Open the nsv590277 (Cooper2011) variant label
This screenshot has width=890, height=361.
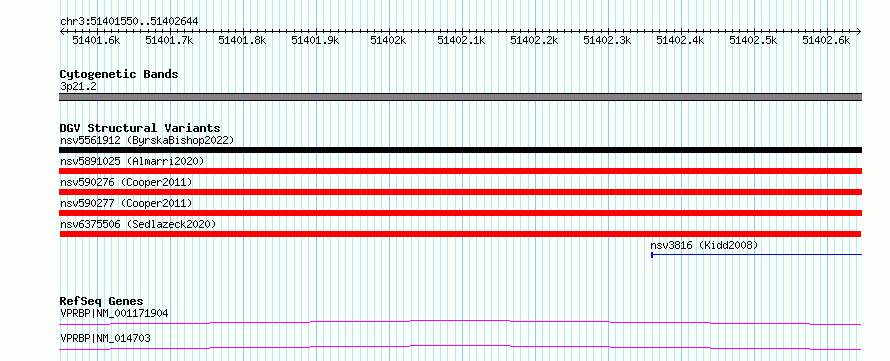coord(126,203)
